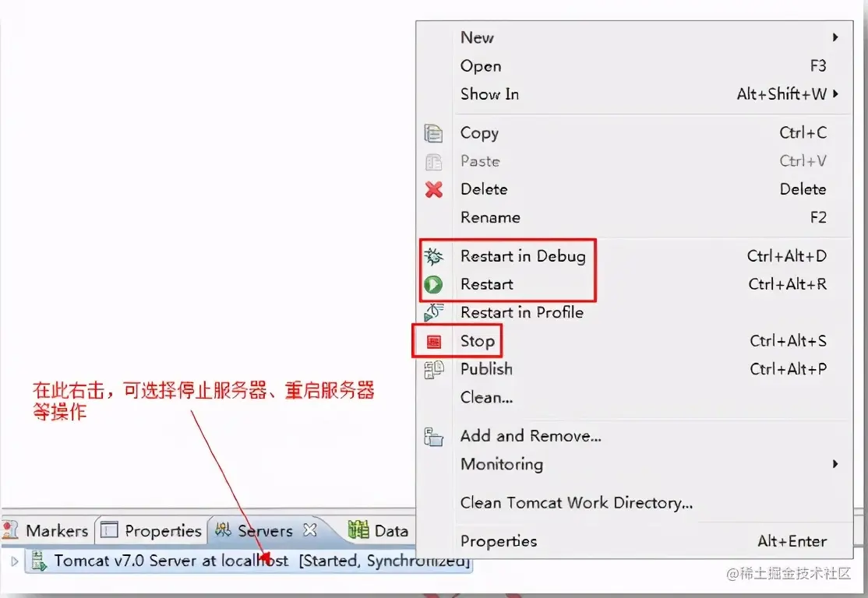This screenshot has width=868, height=598.
Task: Open the Monitoring submenu arrow
Action: pyautogui.click(x=835, y=463)
